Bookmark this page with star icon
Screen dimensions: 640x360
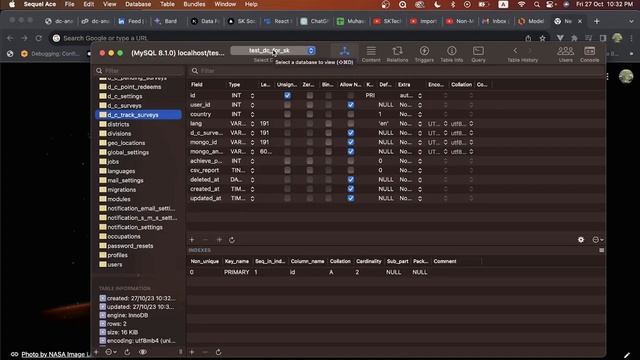tap(542, 38)
